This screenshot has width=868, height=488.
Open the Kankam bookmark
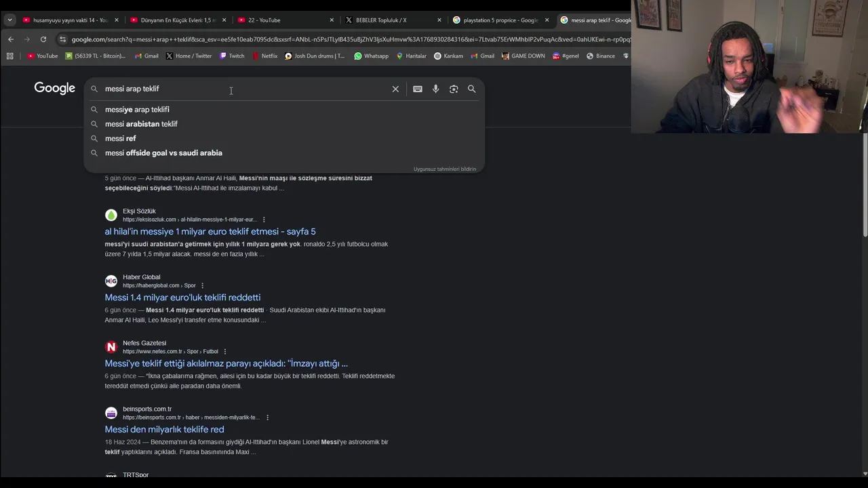[x=448, y=56]
